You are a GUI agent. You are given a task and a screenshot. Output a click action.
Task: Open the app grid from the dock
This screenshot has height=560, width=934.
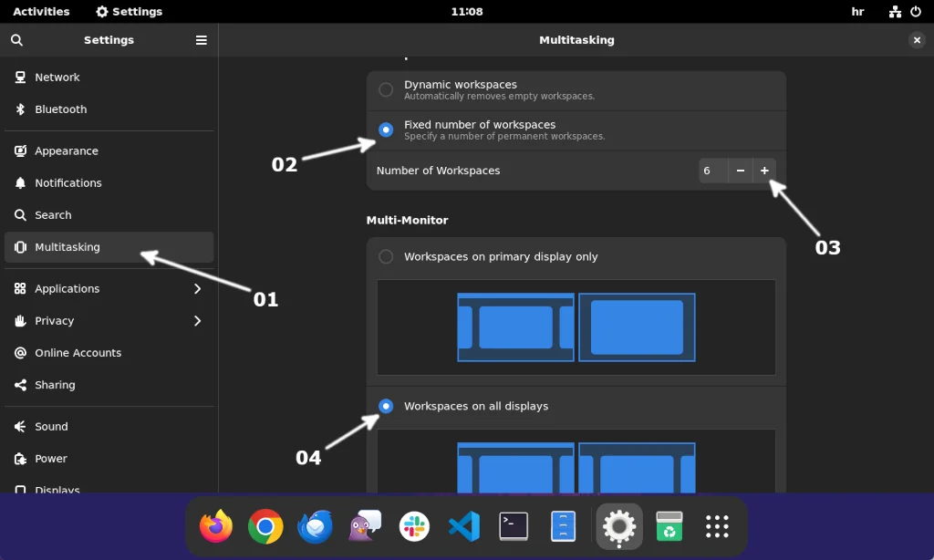click(x=717, y=526)
